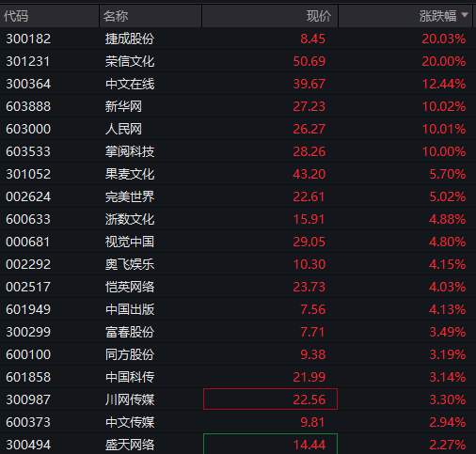This screenshot has height=454, width=476.
Task: Open 同方股份 stock name
Action: tap(130, 354)
